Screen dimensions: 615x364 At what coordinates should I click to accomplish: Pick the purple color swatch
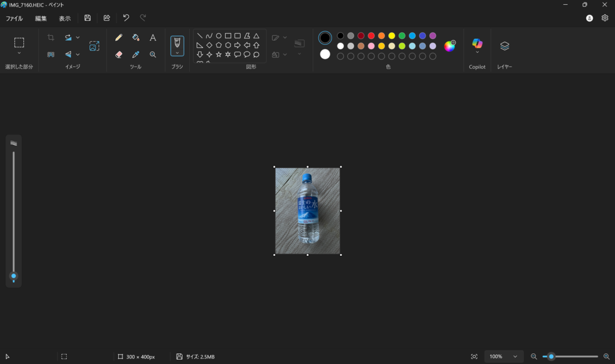pos(432,35)
